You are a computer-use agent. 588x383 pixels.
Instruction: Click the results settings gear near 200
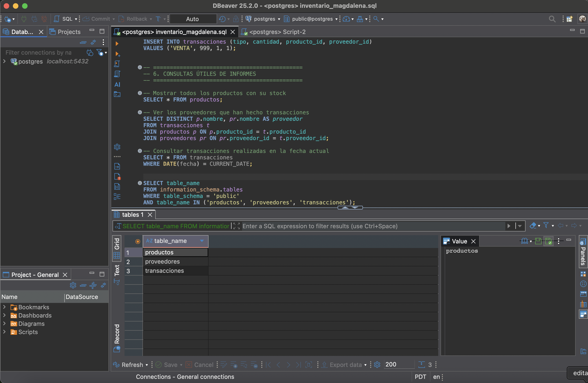coord(377,364)
